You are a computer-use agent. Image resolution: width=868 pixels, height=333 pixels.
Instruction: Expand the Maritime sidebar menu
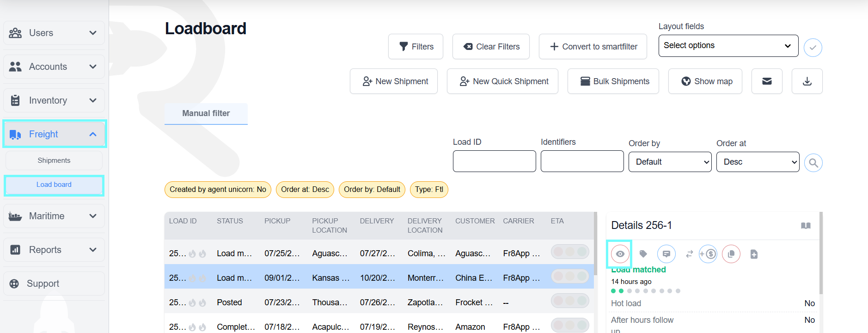tap(54, 216)
